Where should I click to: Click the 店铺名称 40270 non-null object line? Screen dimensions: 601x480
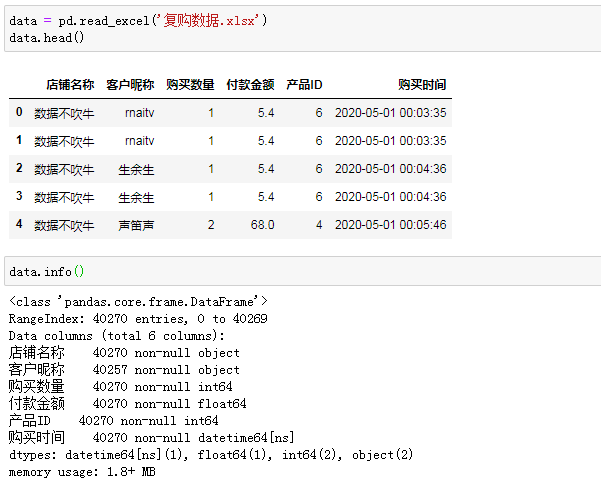tap(124, 352)
